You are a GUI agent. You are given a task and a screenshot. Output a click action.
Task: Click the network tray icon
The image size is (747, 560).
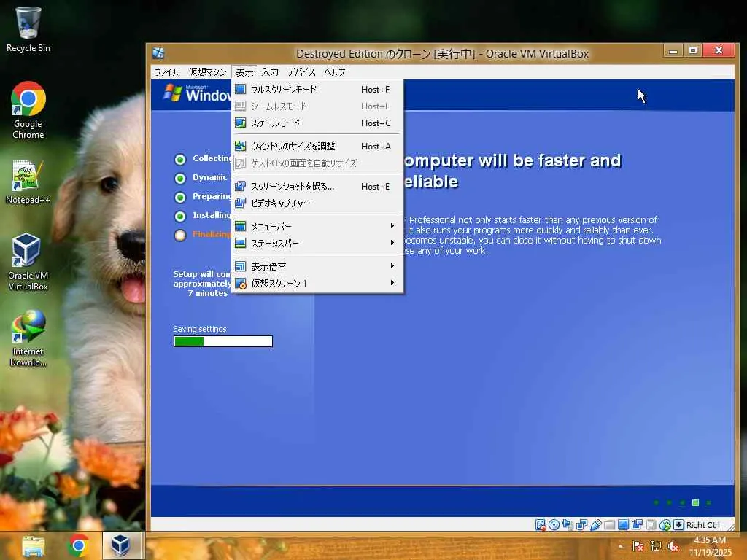tap(656, 546)
